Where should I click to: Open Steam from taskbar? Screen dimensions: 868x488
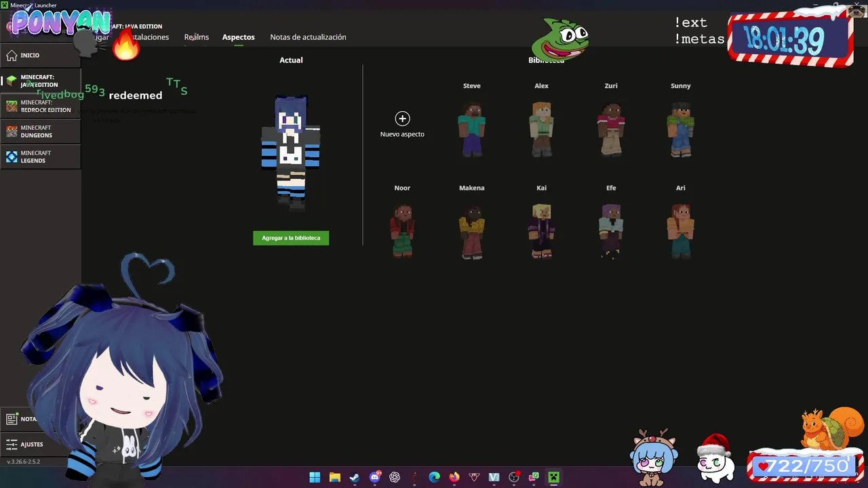click(354, 477)
